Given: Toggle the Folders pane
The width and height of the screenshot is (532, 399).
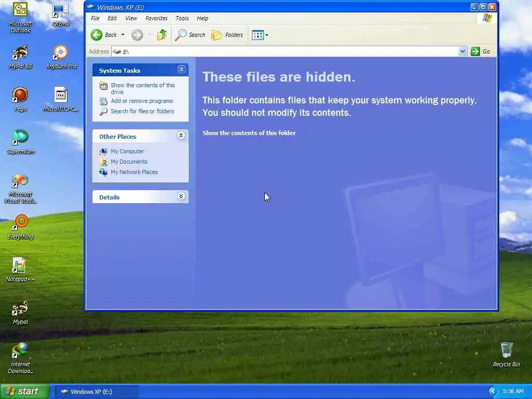Looking at the screenshot, I should click(228, 35).
